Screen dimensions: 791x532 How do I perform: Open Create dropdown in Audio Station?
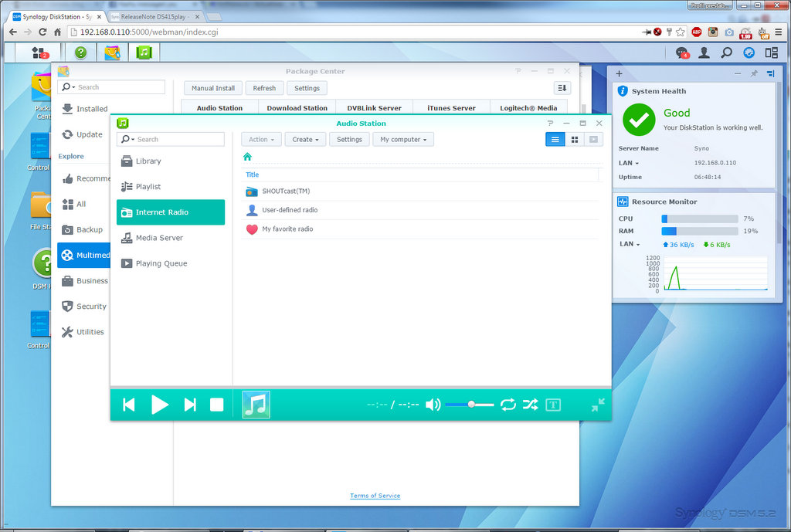coord(305,140)
